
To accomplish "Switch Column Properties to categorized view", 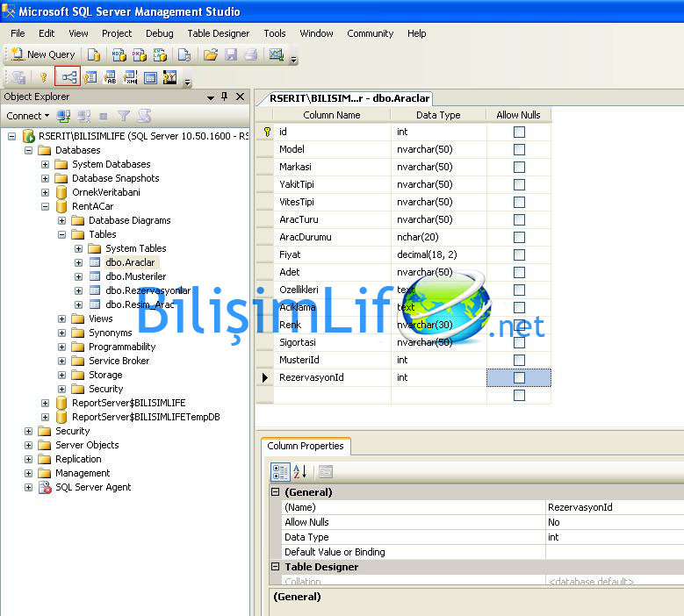I will click(279, 472).
